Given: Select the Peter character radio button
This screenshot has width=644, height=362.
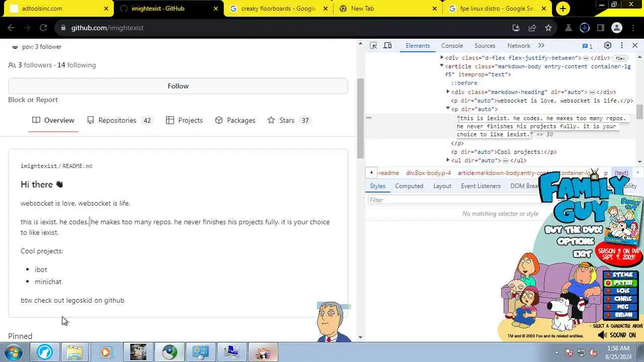Looking at the screenshot, I should pos(620,283).
